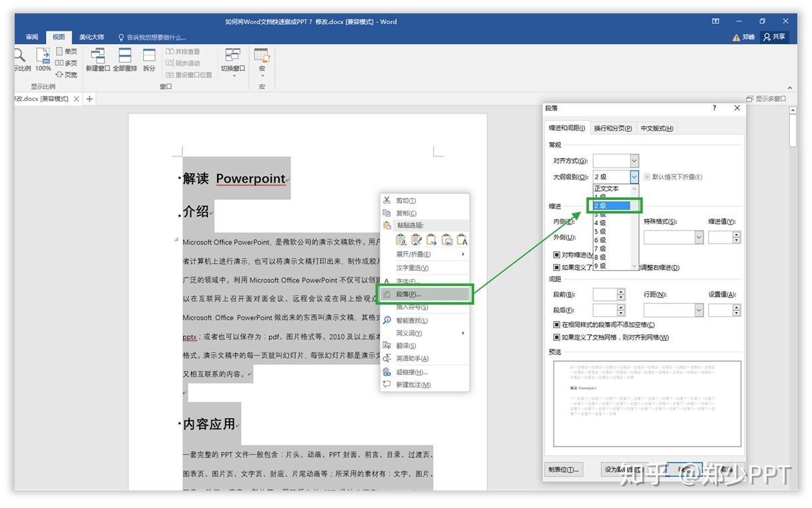The width and height of the screenshot is (812, 508).
Task: Pick the text-only paste option icon
Action: [462, 239]
